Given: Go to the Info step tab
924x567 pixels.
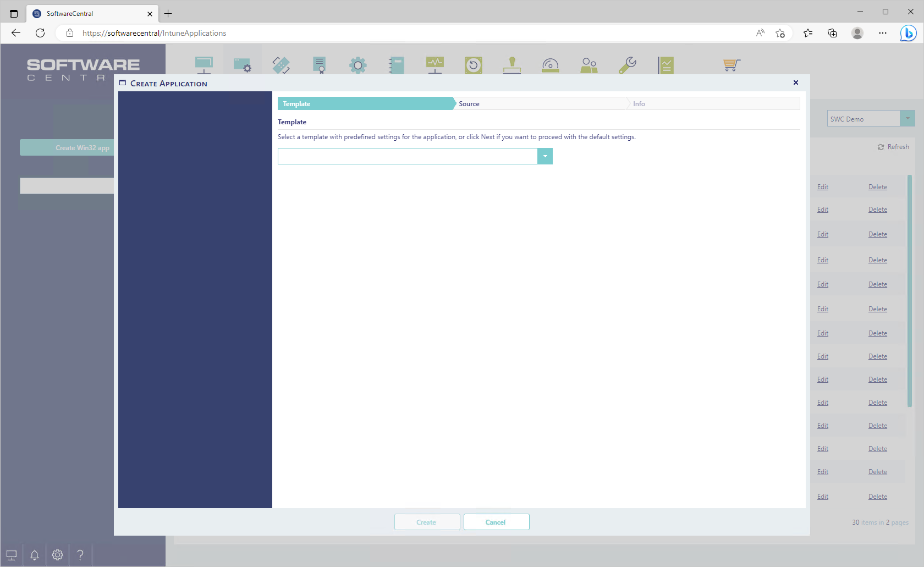Looking at the screenshot, I should point(639,104).
